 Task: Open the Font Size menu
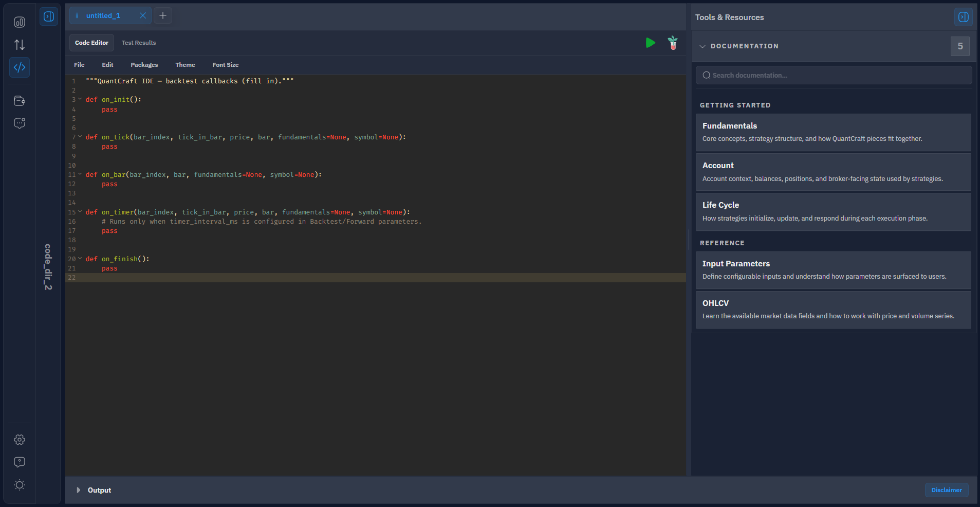click(x=226, y=65)
